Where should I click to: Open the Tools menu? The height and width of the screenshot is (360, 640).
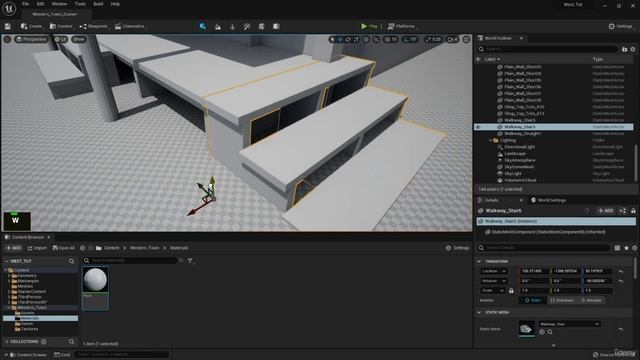pos(80,4)
